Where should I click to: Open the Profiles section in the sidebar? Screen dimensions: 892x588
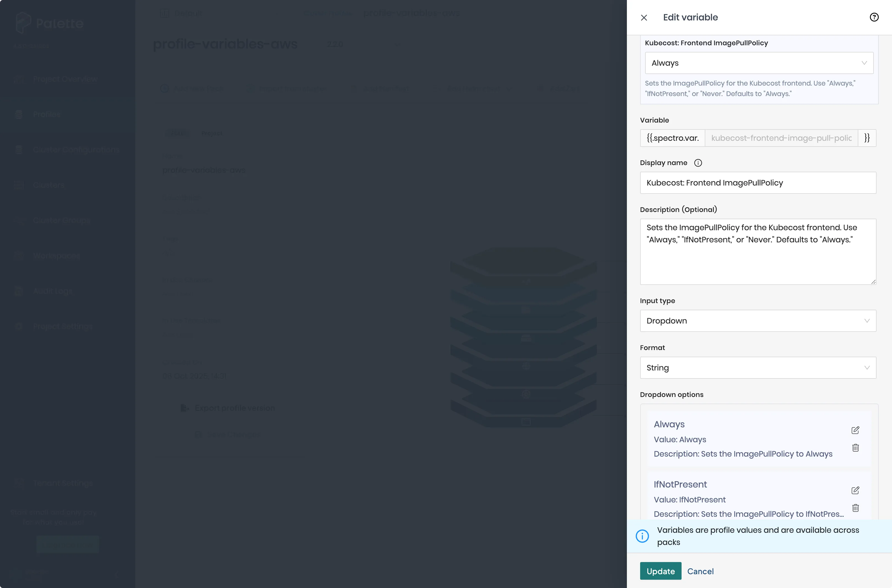click(x=46, y=114)
